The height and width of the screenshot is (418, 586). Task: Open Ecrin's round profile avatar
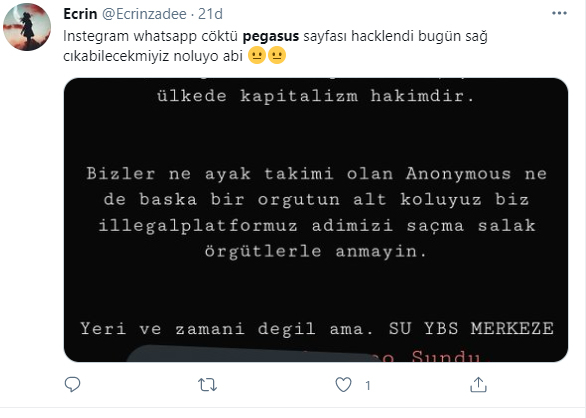coord(27,27)
